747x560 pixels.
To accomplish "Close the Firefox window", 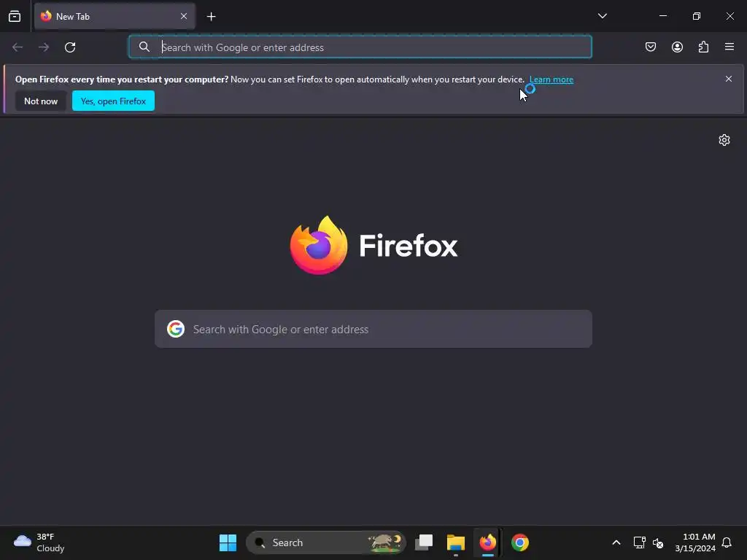I will [x=729, y=16].
